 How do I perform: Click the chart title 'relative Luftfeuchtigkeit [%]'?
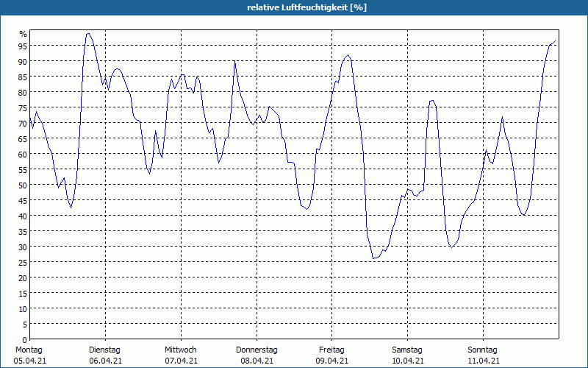click(x=306, y=7)
